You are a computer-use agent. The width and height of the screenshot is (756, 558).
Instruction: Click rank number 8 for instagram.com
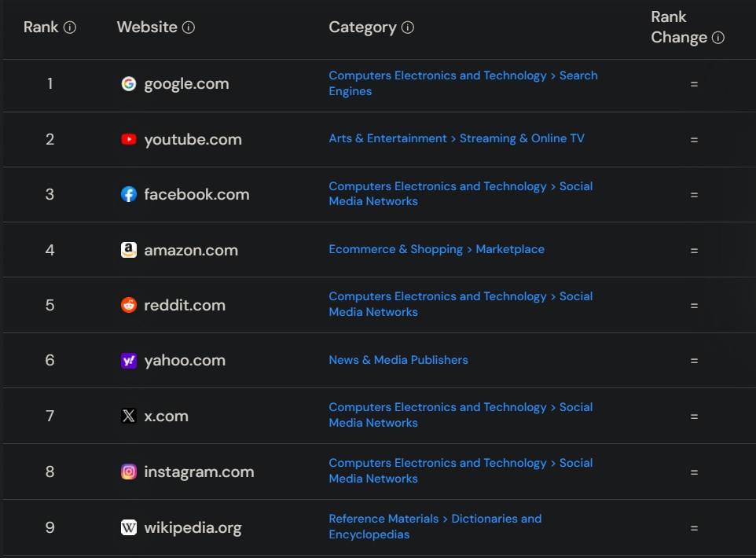click(x=50, y=472)
